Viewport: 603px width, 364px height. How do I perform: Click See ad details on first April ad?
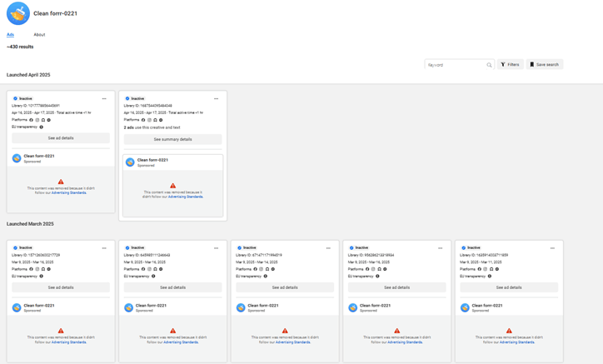(x=61, y=138)
